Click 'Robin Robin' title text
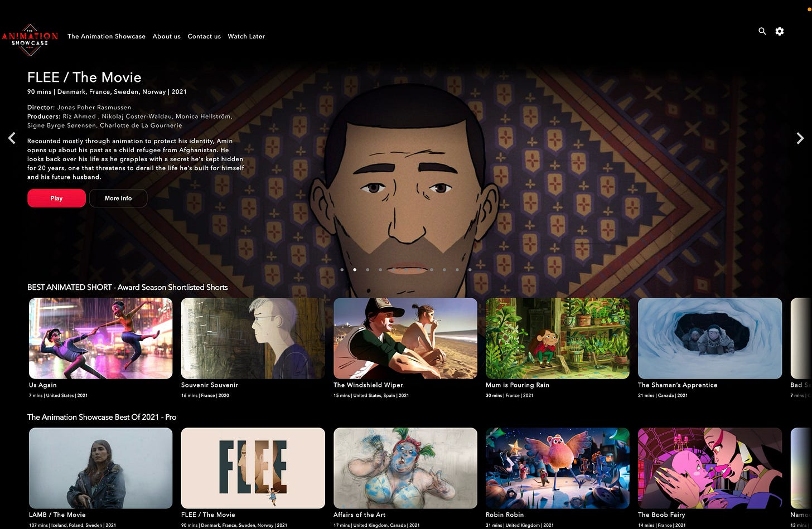Screen dimensions: 812x529 (505, 515)
